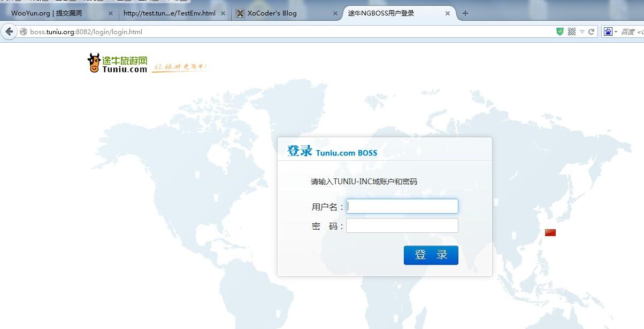The height and width of the screenshot is (329, 644).
Task: Close the WooYun.org tab
Action: [x=111, y=13]
